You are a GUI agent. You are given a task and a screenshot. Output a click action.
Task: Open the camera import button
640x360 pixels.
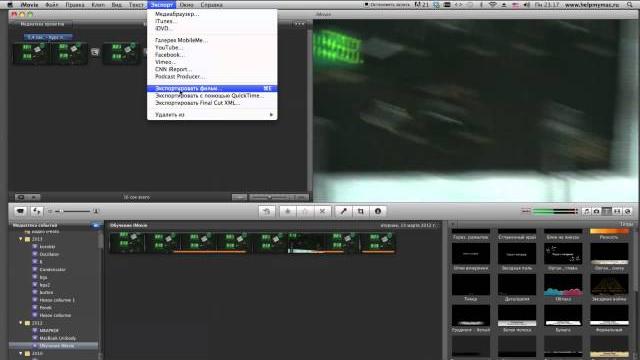tap(20, 211)
